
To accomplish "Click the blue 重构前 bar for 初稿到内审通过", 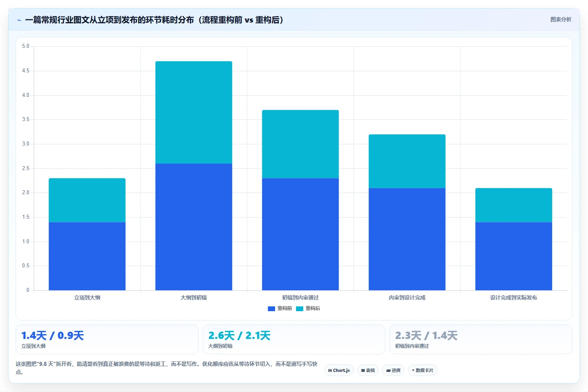I will tap(300, 234).
